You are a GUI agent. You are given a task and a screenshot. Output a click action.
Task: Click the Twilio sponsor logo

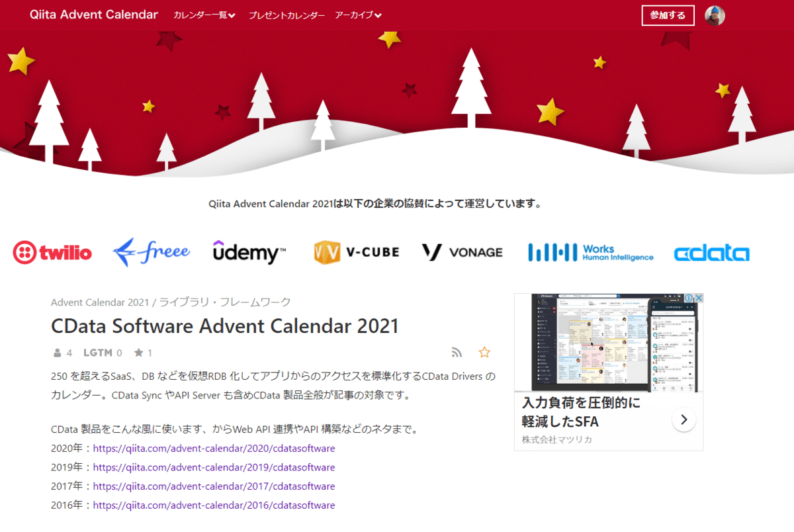tap(52, 252)
